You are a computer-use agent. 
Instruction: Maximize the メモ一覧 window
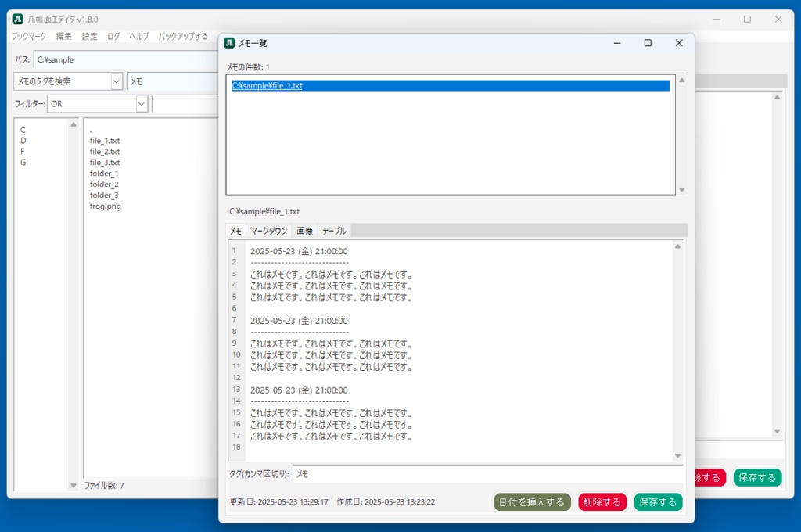click(x=648, y=43)
